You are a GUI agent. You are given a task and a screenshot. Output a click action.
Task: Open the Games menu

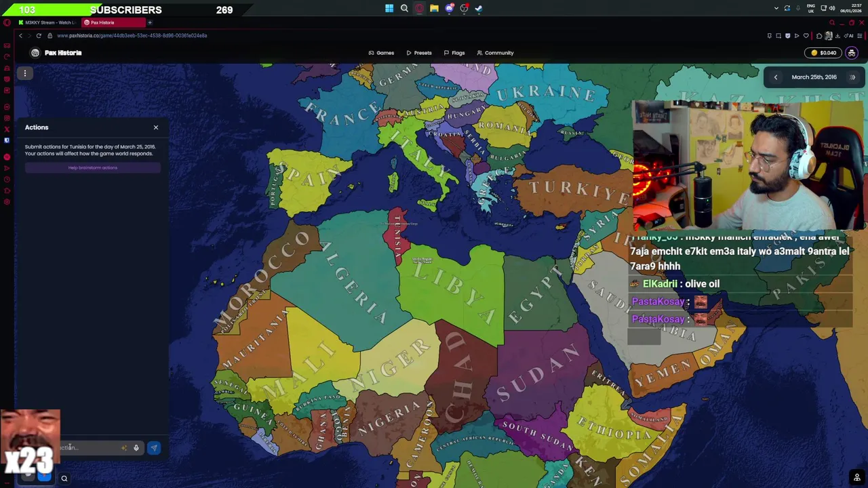381,53
